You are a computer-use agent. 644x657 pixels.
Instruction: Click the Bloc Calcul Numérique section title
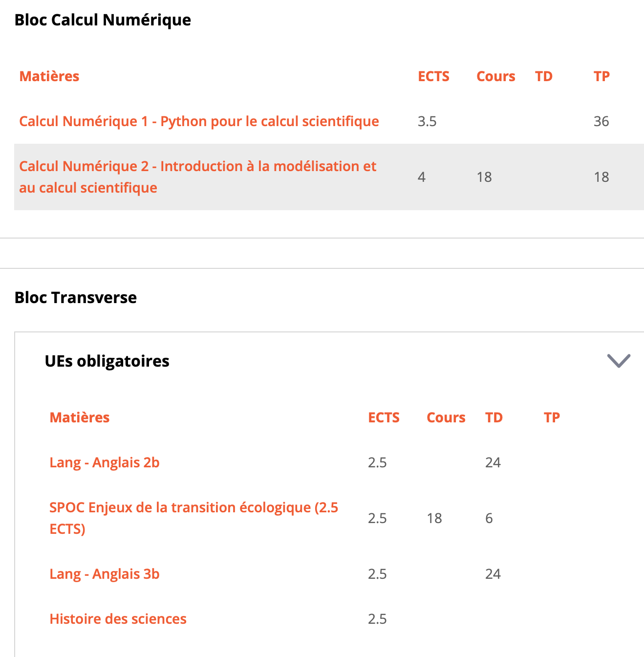click(103, 20)
